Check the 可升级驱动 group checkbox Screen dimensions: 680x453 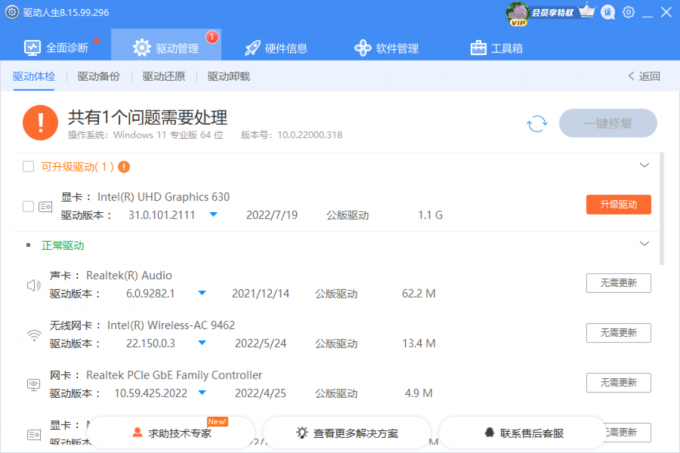pyautogui.click(x=28, y=166)
